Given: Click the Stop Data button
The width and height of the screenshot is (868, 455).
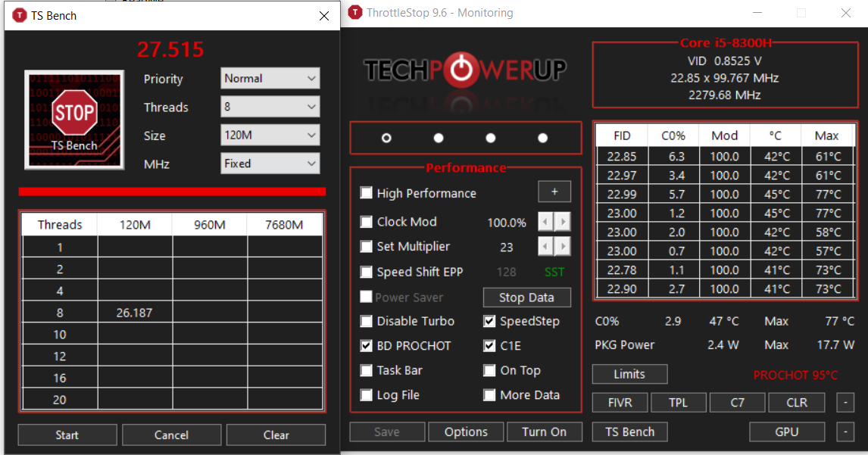Looking at the screenshot, I should (x=526, y=298).
